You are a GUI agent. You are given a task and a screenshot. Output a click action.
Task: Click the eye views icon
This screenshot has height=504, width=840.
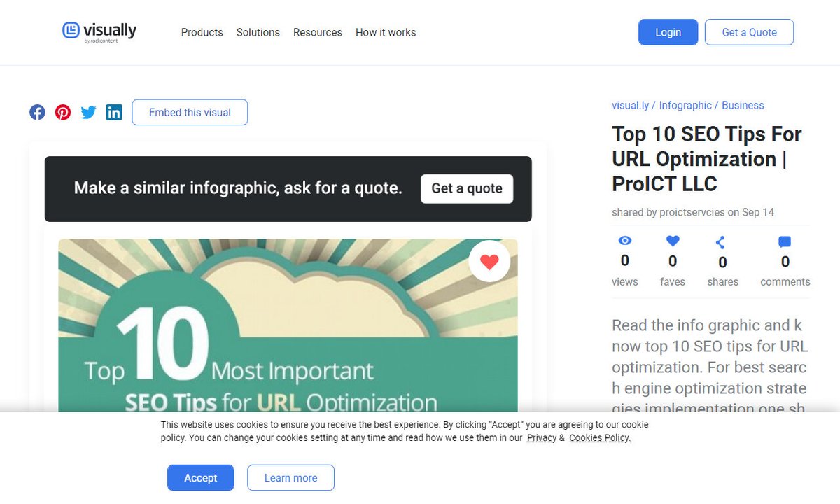[625, 241]
